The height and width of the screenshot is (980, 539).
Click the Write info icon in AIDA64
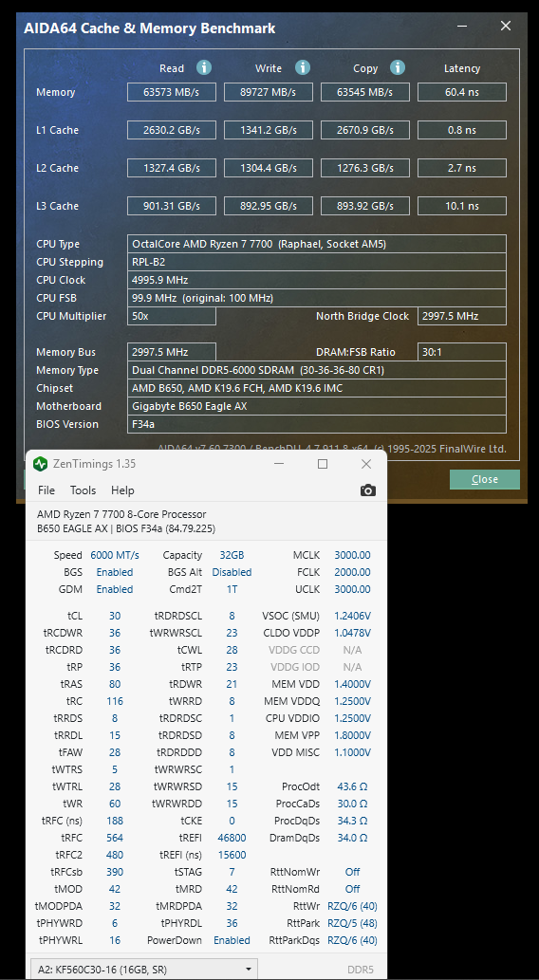[x=303, y=67]
